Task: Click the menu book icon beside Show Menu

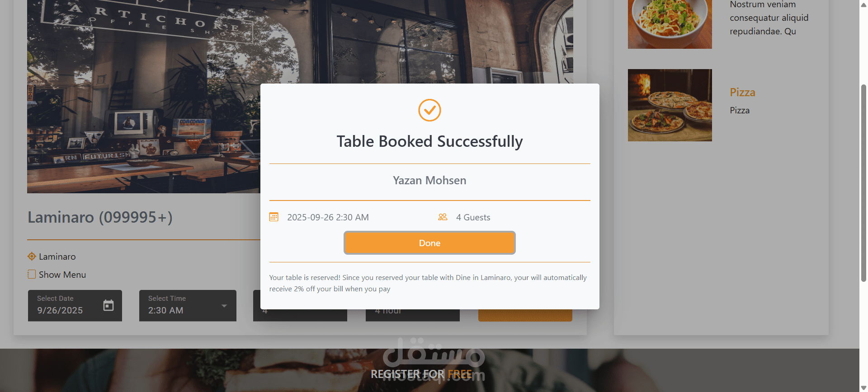Action: coord(32,274)
